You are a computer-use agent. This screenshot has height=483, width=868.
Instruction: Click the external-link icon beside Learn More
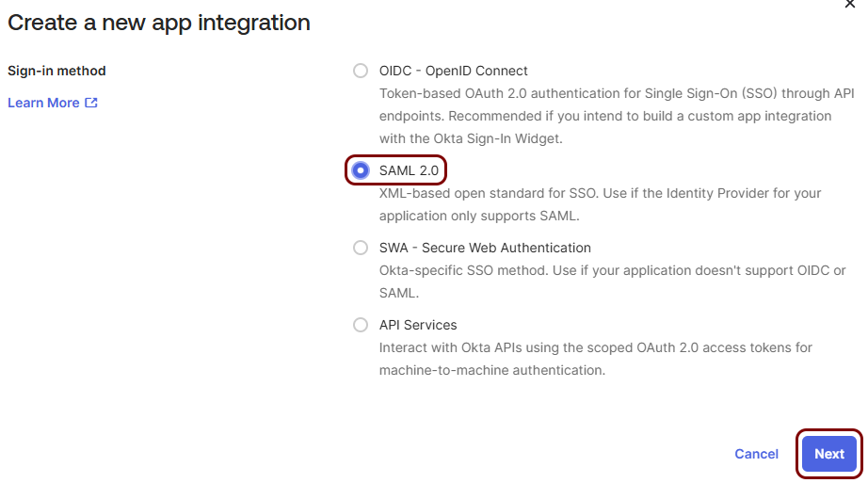pos(91,103)
